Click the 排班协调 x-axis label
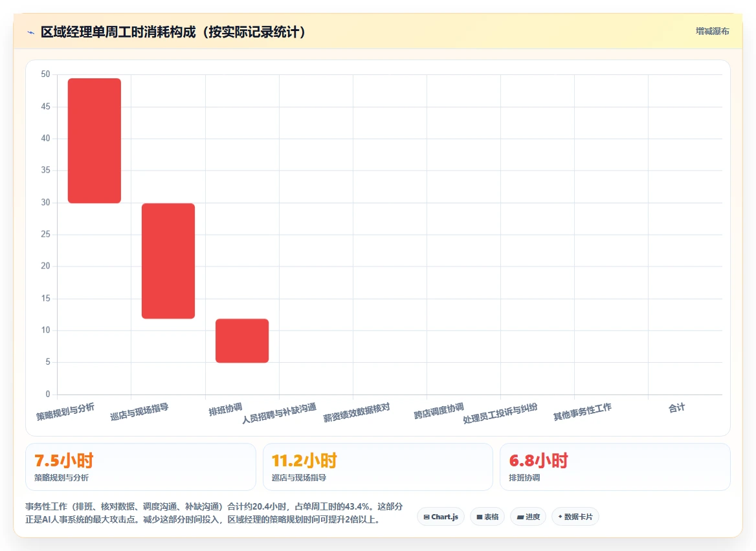The image size is (756, 551). (x=225, y=409)
